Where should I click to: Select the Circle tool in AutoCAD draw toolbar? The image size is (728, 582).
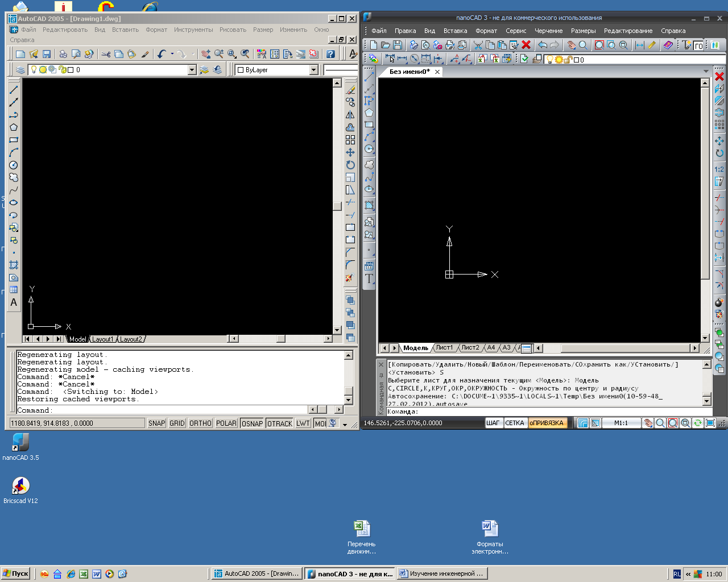point(14,165)
